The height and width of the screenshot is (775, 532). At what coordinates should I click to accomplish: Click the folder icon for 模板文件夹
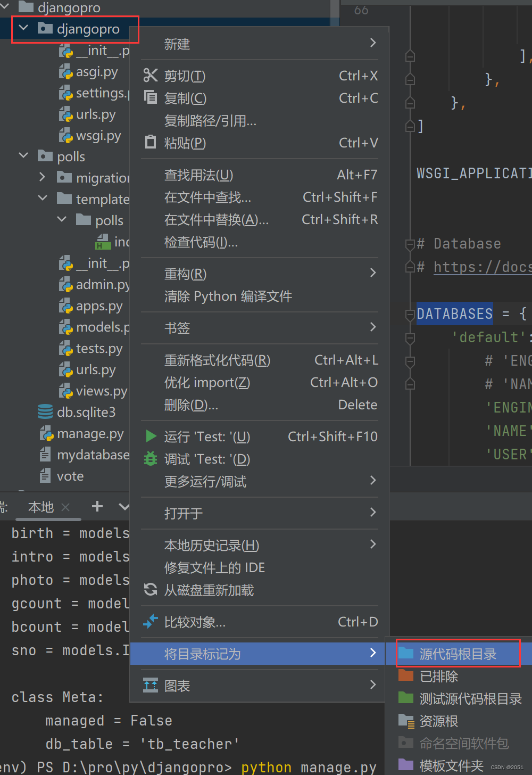tap(406, 765)
